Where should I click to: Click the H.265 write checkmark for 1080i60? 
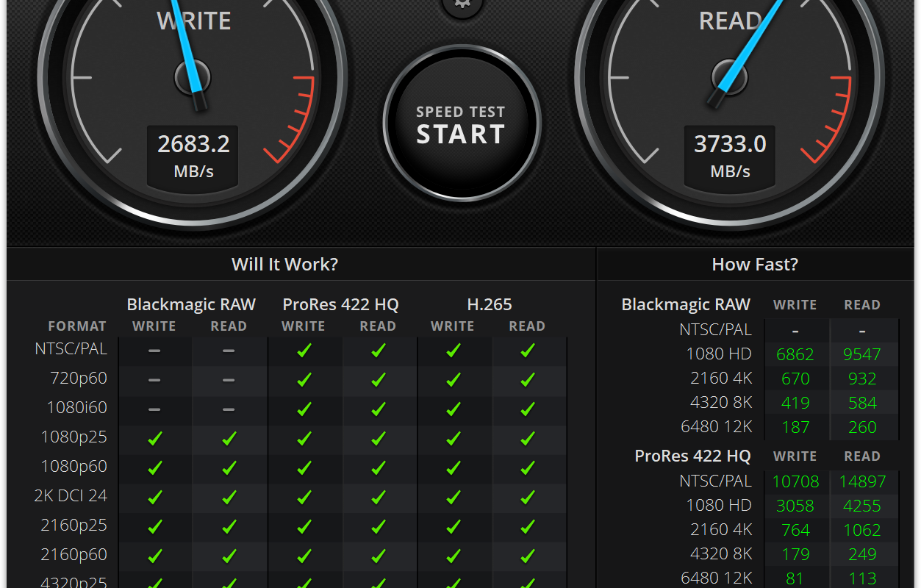[x=454, y=409]
